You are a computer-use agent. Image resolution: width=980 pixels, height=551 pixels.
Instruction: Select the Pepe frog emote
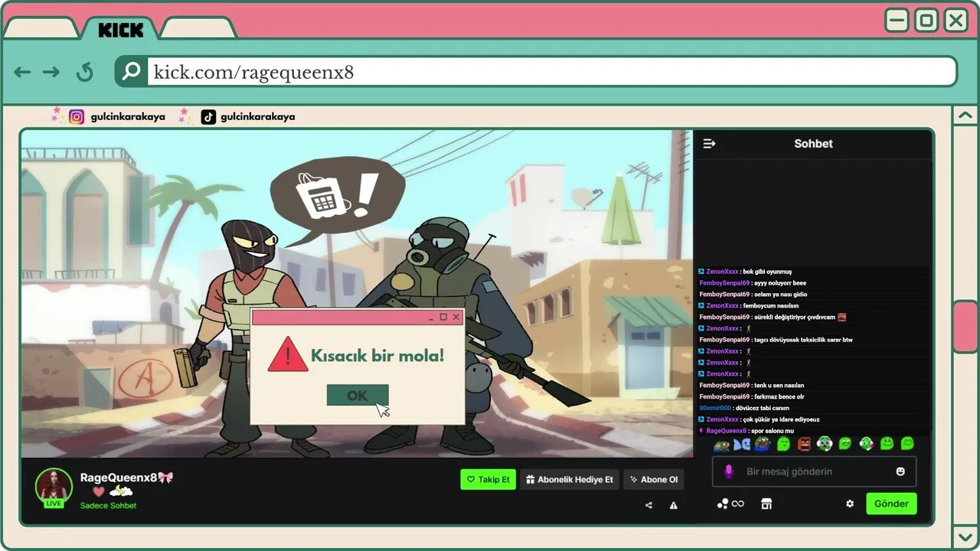click(762, 444)
